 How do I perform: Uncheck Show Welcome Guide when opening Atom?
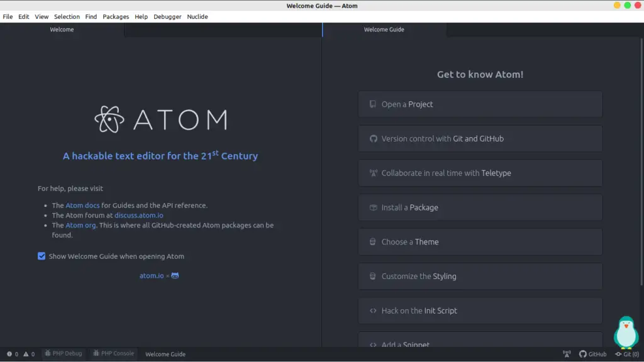42,256
